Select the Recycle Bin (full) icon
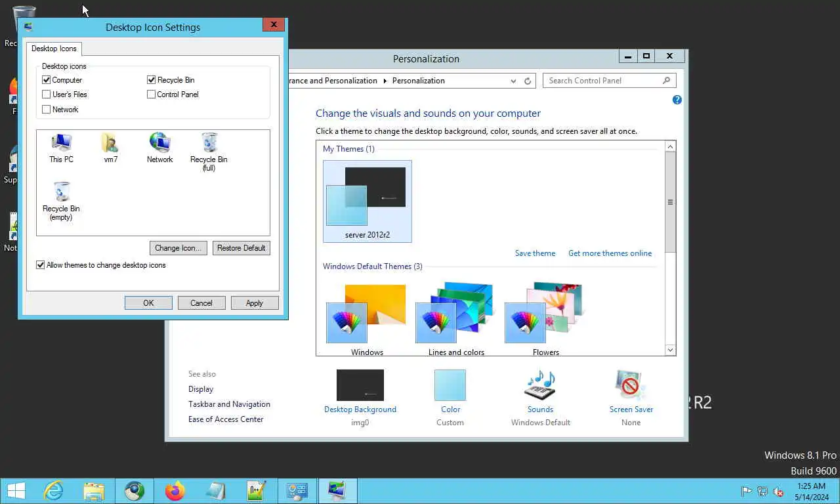 (x=209, y=152)
